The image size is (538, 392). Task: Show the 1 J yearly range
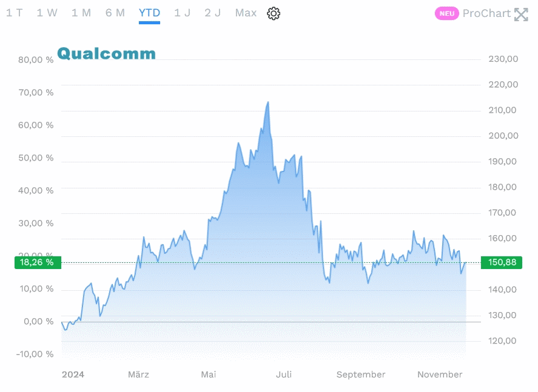(182, 13)
